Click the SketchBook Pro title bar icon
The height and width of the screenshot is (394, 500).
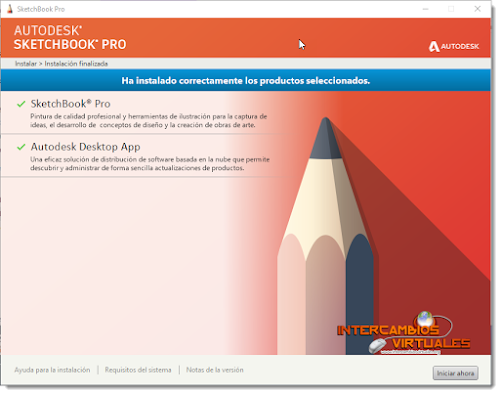click(x=10, y=9)
